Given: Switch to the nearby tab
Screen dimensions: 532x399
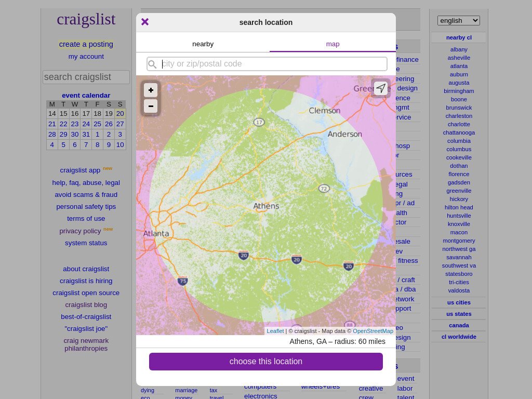Looking at the screenshot, I should pos(203,44).
